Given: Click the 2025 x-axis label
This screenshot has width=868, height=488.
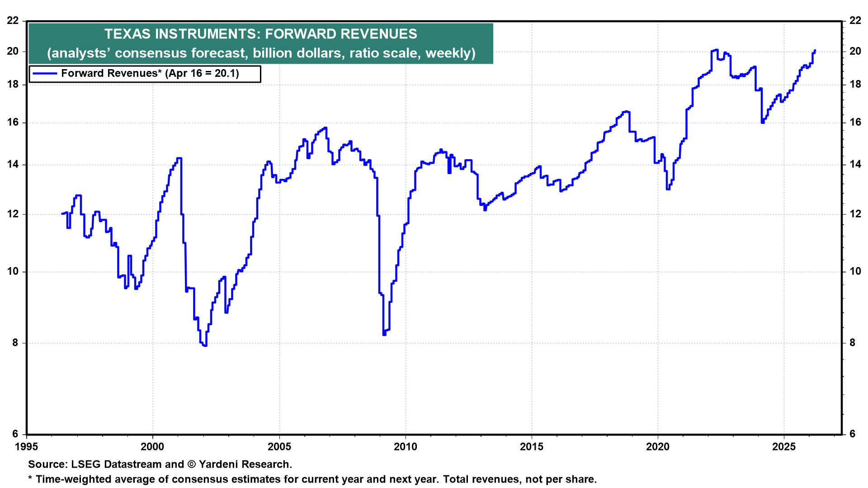Looking at the screenshot, I should point(784,447).
